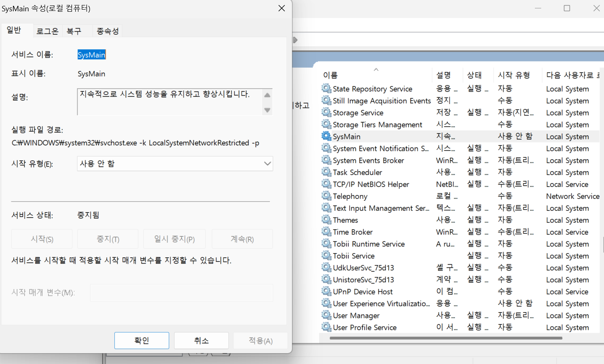
Task: Click the Task Scheduler service icon
Action: pos(326,172)
